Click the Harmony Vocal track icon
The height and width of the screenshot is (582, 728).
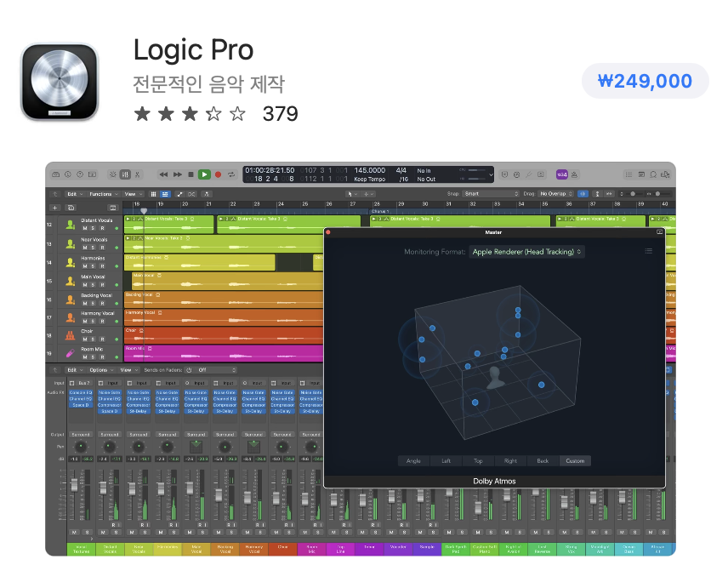(x=70, y=317)
